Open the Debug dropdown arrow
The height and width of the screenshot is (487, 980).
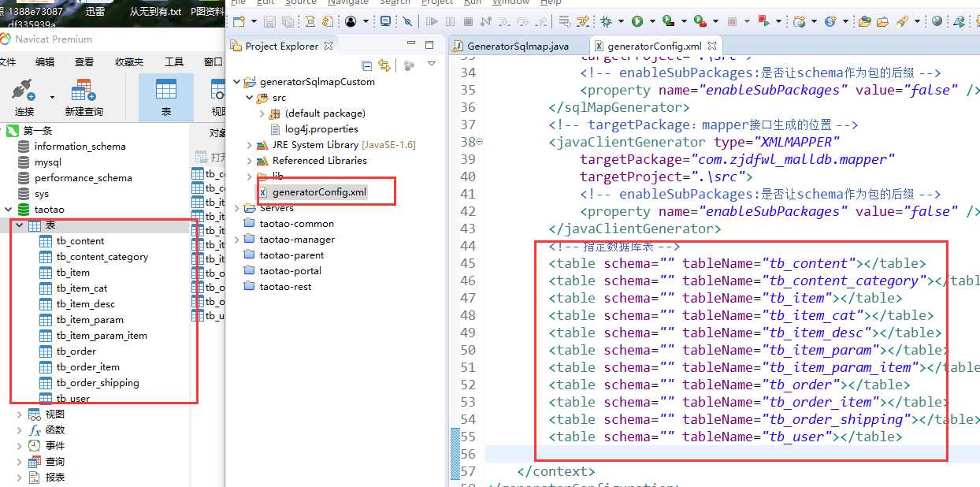(620, 22)
